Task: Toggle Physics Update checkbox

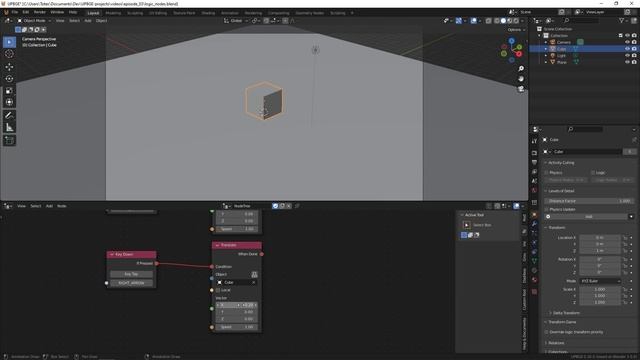Action: (x=547, y=209)
